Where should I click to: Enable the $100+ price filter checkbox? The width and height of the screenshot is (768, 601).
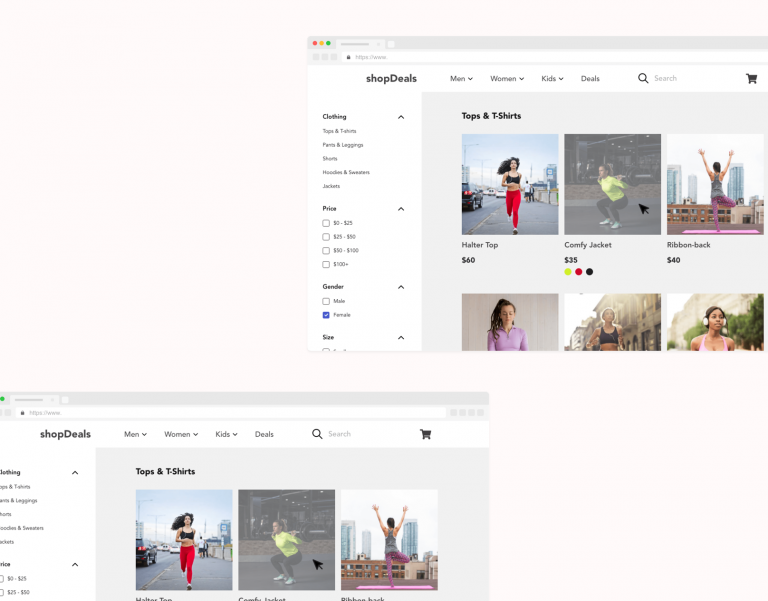(326, 264)
